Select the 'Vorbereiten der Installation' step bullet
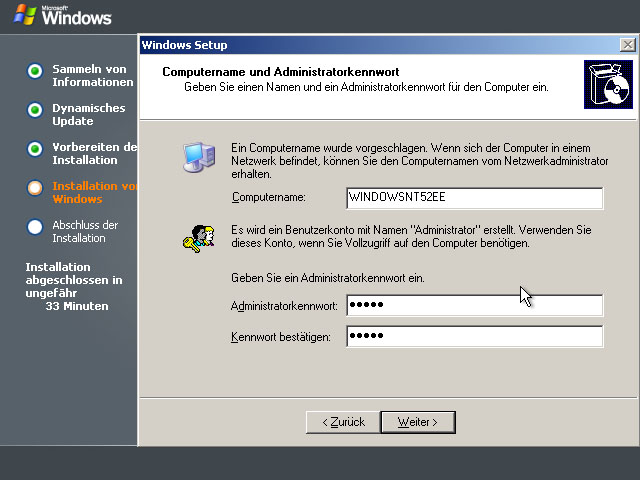The height and width of the screenshot is (480, 640). point(35,148)
